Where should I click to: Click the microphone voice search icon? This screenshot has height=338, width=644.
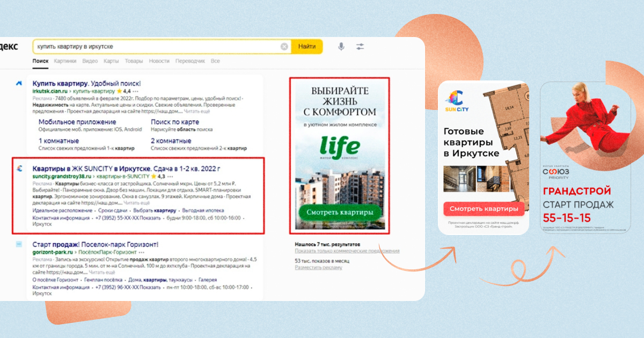pos(341,47)
